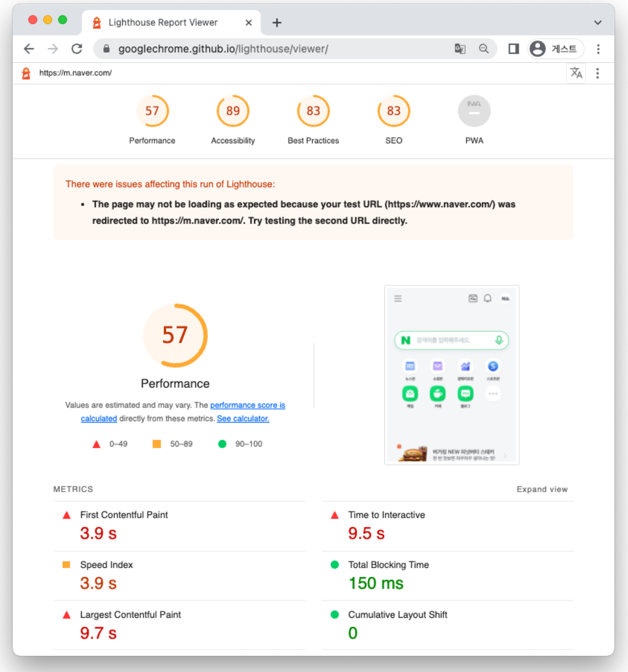Screen dimensions: 628x672
Task: Click the Cumulative Layout Shift metric label
Action: [x=398, y=615]
